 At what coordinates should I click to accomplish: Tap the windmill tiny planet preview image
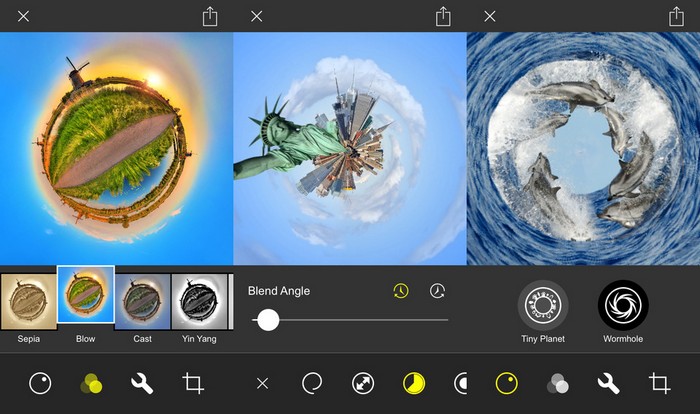click(x=117, y=148)
